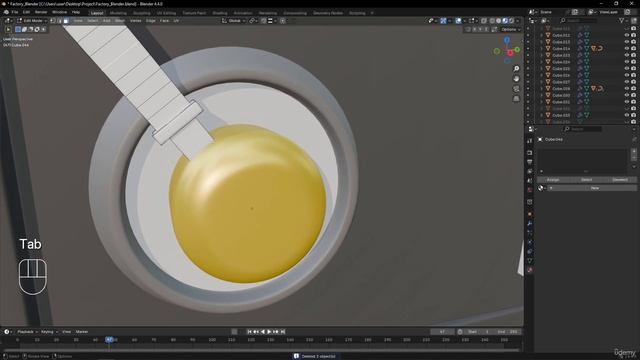Screen dimensions: 640x360
Task: Open the outliner filter dropdown
Action: 623,20
